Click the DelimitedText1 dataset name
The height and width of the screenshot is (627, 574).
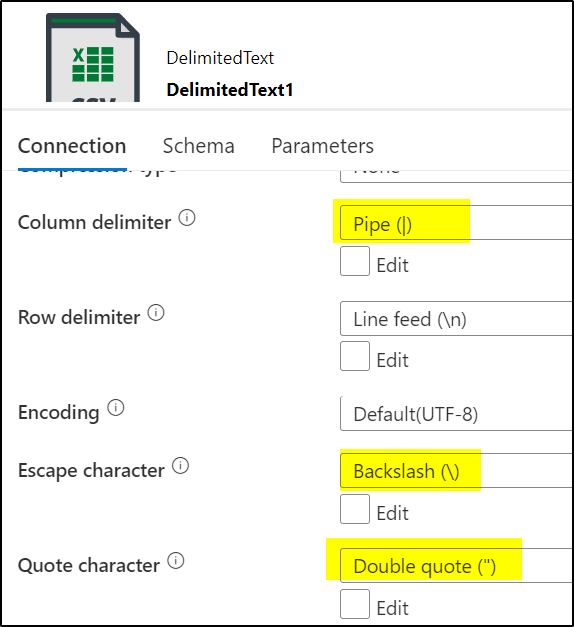[x=230, y=90]
